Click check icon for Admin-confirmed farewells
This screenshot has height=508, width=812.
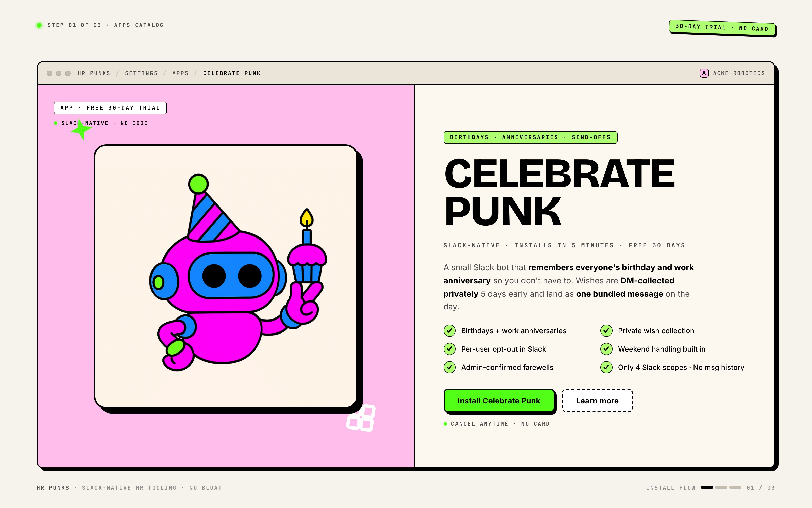click(450, 367)
